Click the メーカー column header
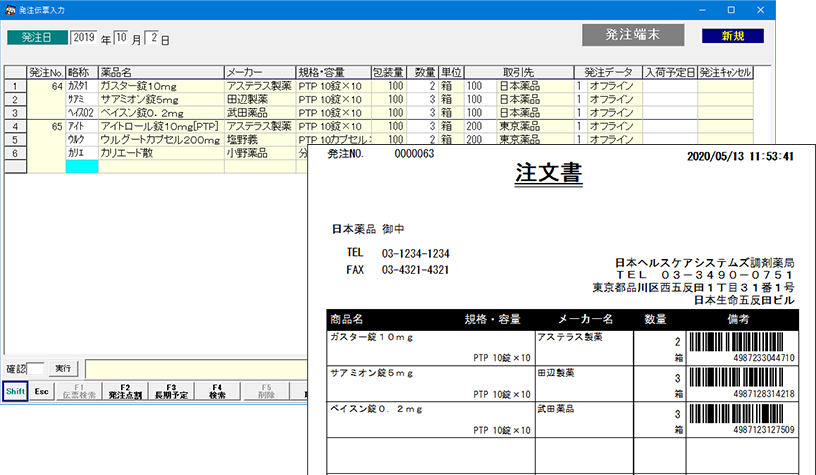Screen dimensions: 816x475 pyautogui.click(x=260, y=72)
